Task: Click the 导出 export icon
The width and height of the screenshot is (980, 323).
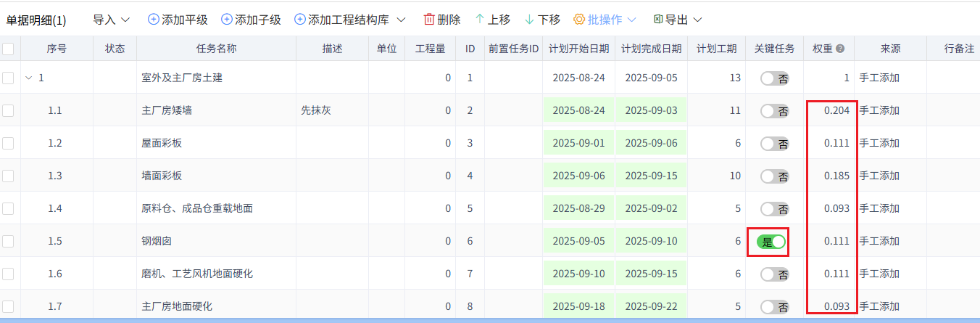Action: [658, 20]
